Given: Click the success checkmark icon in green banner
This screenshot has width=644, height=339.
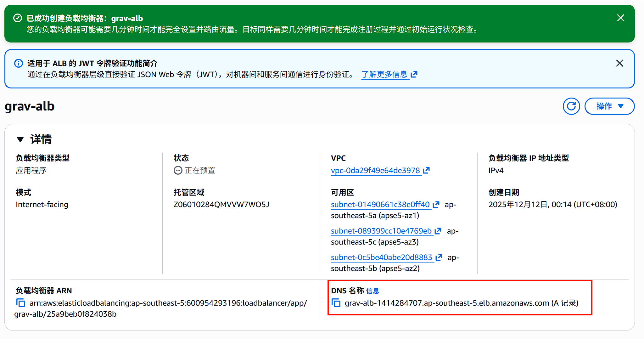Looking at the screenshot, I should [x=18, y=18].
